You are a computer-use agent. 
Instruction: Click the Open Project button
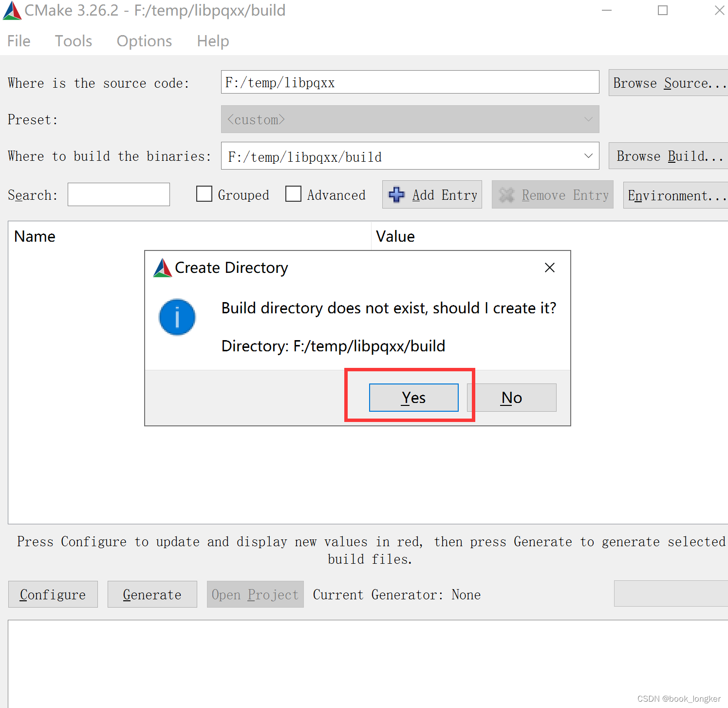[255, 594]
